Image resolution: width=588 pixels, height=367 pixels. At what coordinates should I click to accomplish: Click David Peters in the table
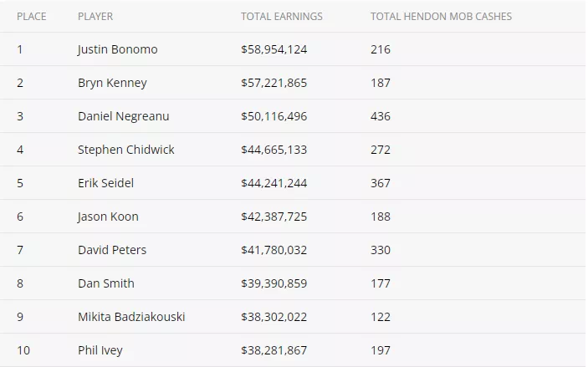pyautogui.click(x=112, y=250)
